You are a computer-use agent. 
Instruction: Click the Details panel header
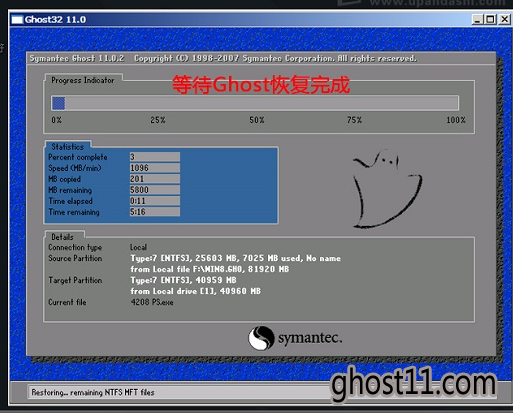[62, 237]
